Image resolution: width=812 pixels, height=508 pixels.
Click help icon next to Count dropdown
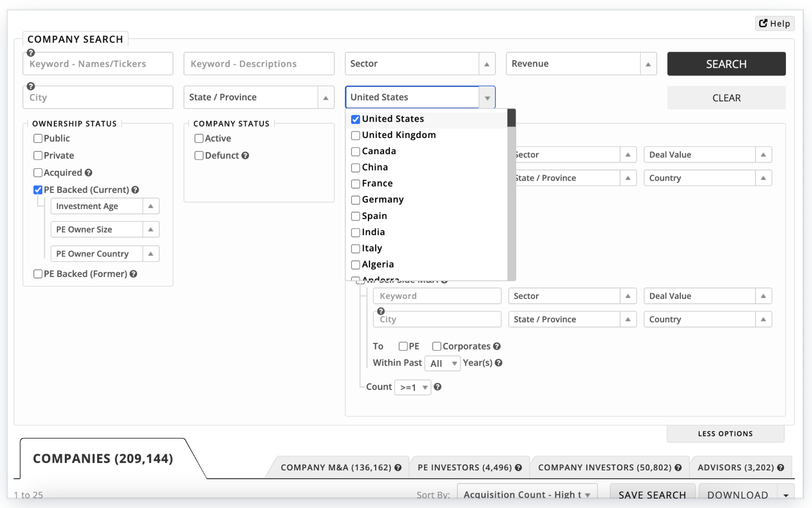point(437,387)
